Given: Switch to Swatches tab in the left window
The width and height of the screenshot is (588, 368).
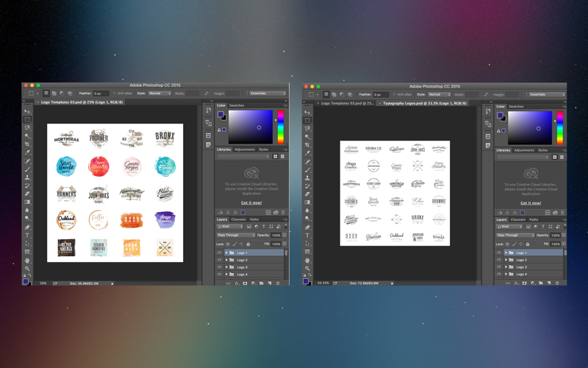Looking at the screenshot, I should pyautogui.click(x=237, y=105).
